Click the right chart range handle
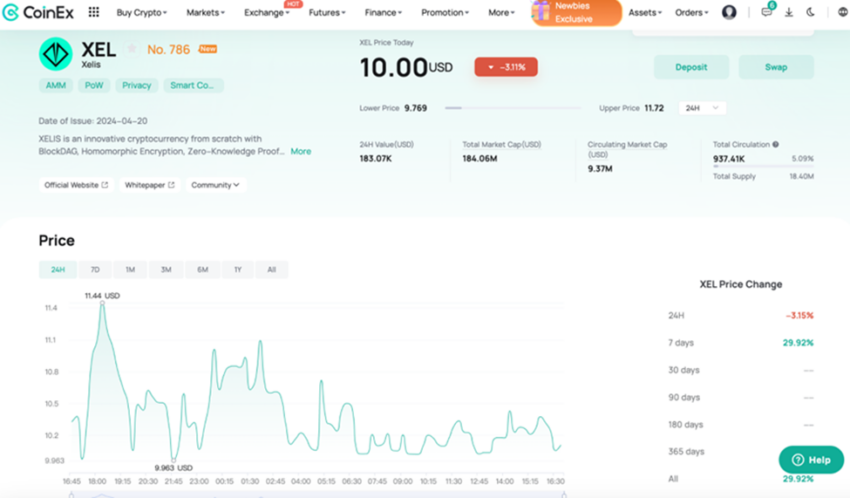This screenshot has height=498, width=850. 564,494
